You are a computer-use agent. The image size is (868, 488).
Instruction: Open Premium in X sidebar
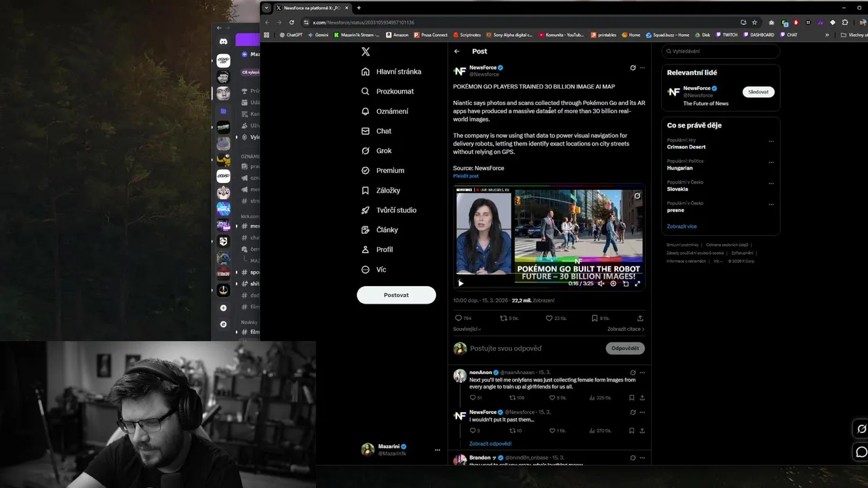(x=382, y=170)
